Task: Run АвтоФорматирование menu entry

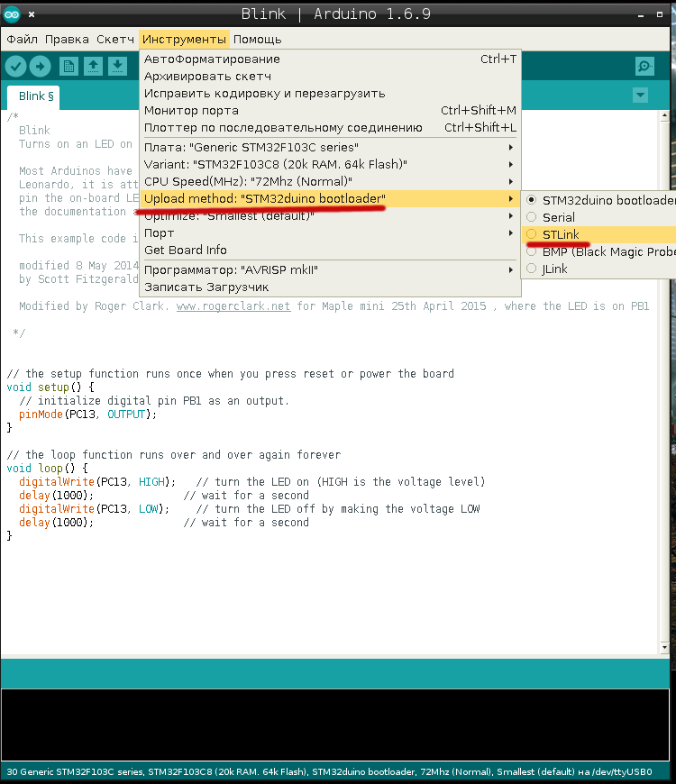Action: pos(330,59)
